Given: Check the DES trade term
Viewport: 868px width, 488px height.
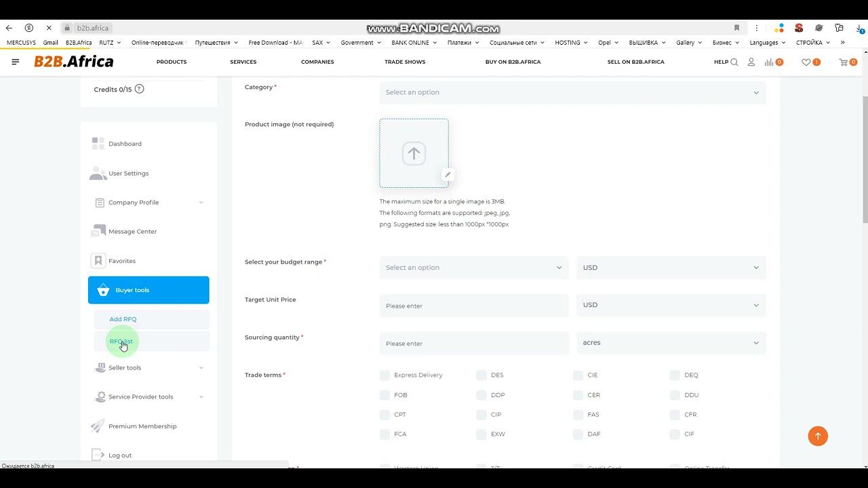Looking at the screenshot, I should tap(481, 375).
